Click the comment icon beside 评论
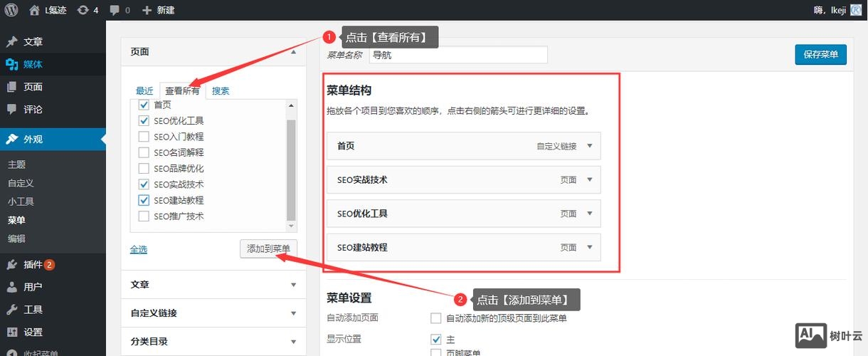Image resolution: width=868 pixels, height=356 pixels. point(11,110)
